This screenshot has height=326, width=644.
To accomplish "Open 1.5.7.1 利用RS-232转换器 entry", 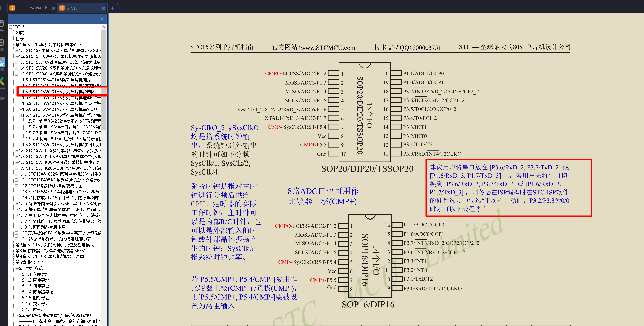I will [x=63, y=121].
